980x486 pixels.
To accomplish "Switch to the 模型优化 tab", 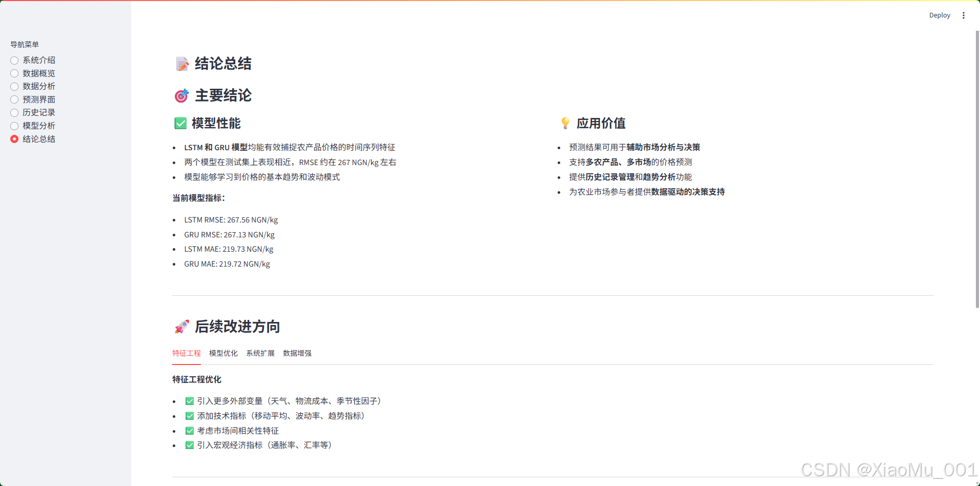I will pyautogui.click(x=223, y=353).
